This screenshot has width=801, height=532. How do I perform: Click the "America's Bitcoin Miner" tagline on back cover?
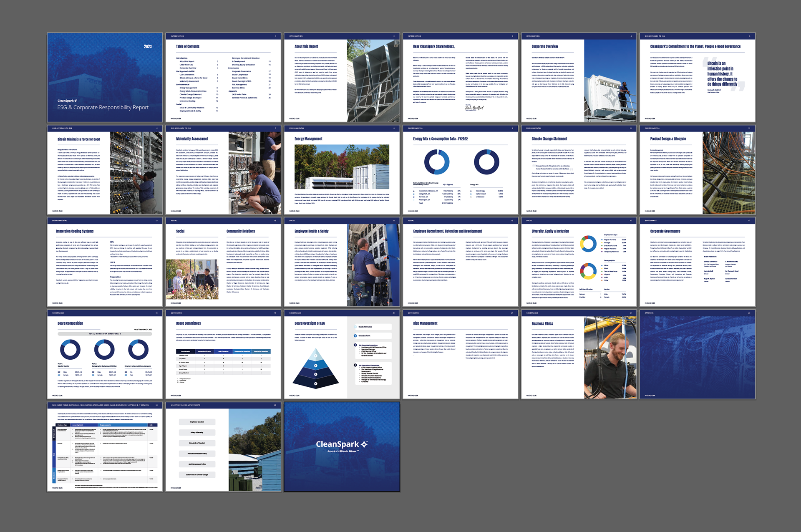tap(342, 451)
